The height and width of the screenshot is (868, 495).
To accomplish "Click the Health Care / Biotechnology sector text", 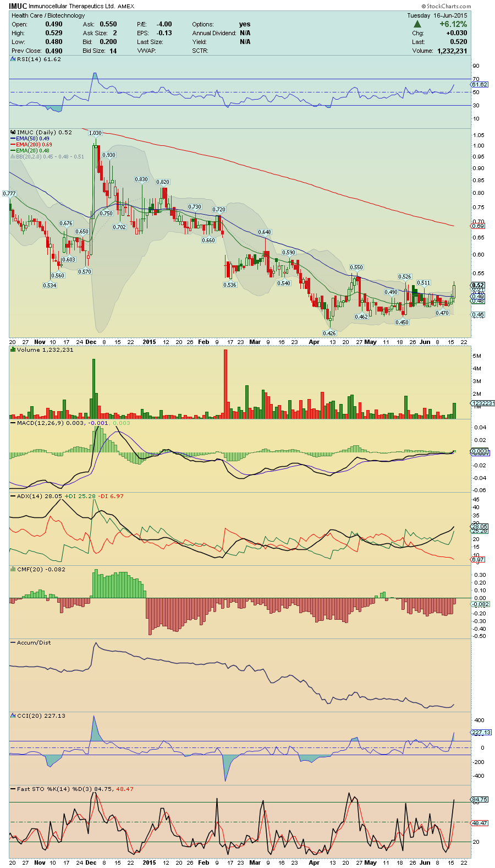I will point(48,15).
